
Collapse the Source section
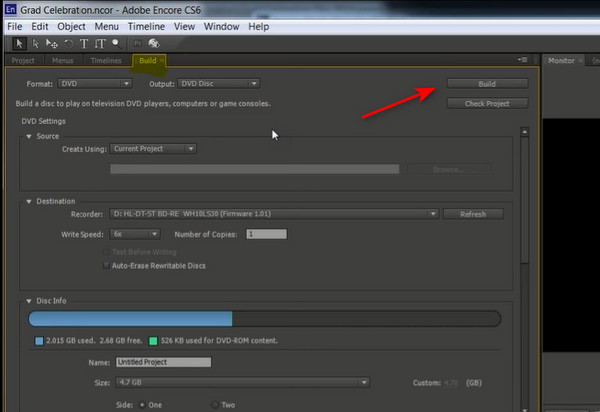coord(29,137)
